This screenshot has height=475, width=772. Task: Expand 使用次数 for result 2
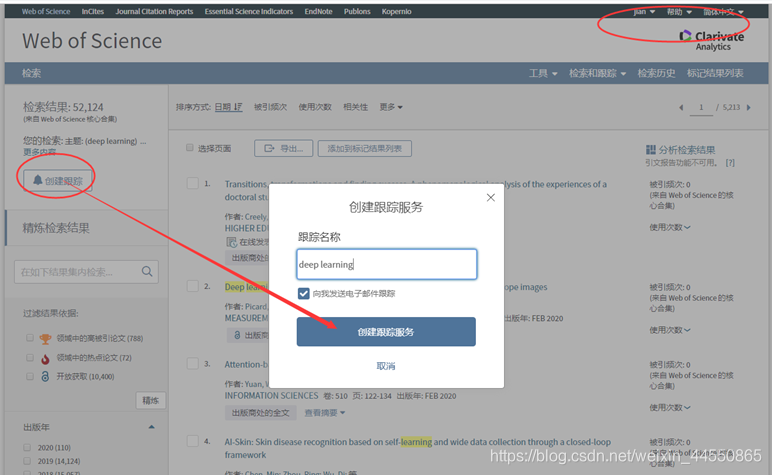point(670,330)
